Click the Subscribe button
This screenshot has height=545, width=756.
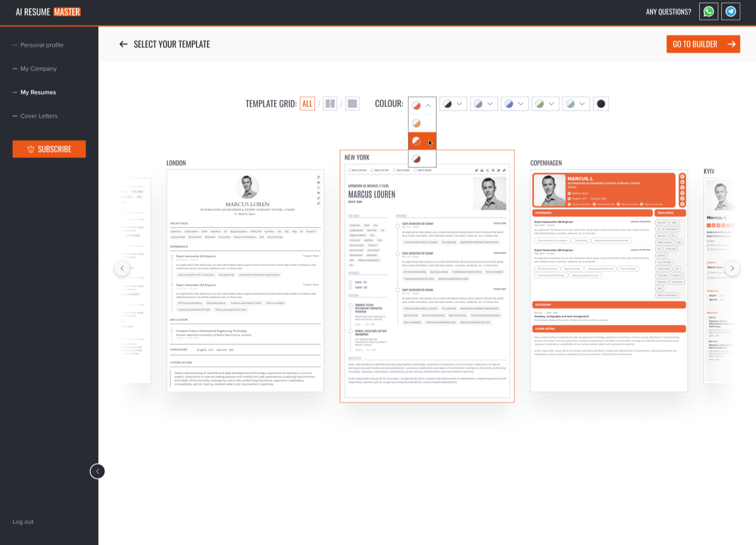coord(49,149)
